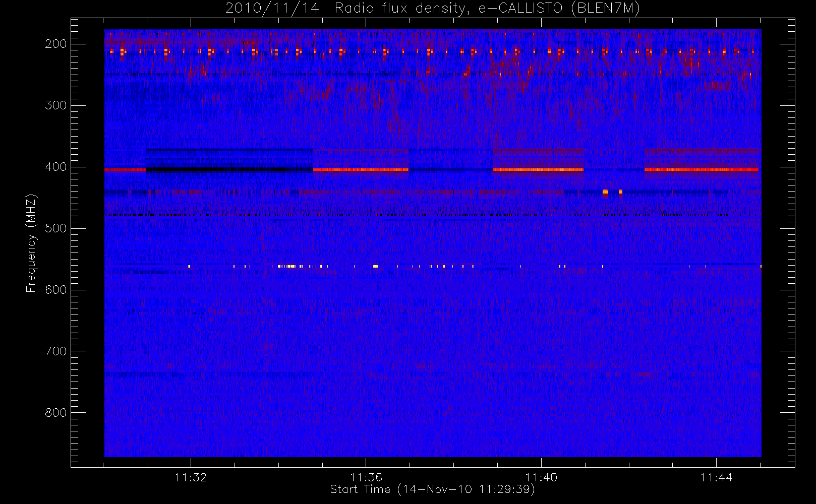The image size is (816, 504).
Task: Click frequency tick label 700
Action: [56, 351]
